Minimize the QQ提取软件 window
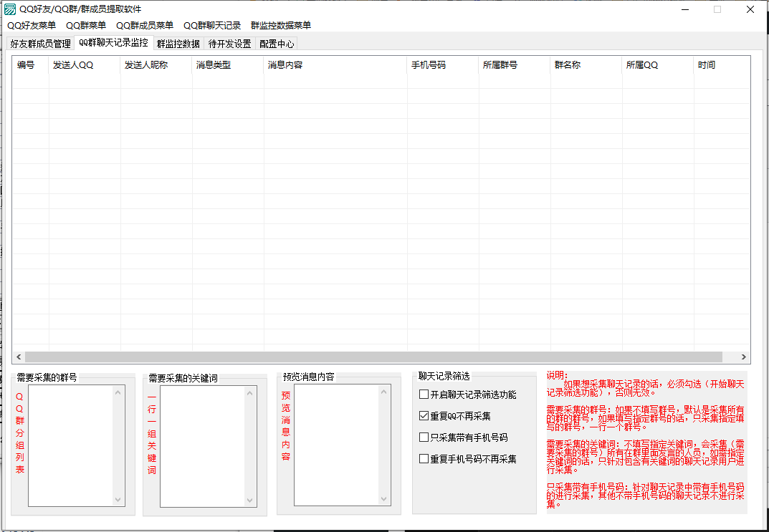Screen dimensions: 769x532 coord(685,9)
